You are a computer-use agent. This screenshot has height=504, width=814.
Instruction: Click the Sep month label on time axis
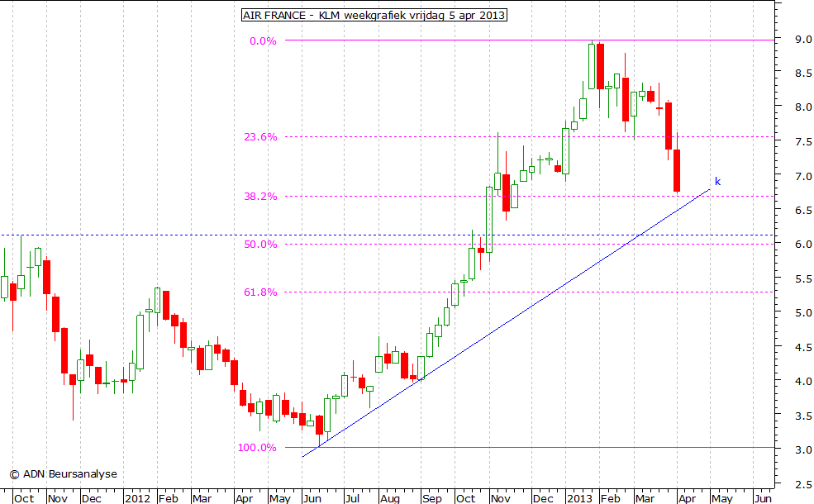coord(432,498)
